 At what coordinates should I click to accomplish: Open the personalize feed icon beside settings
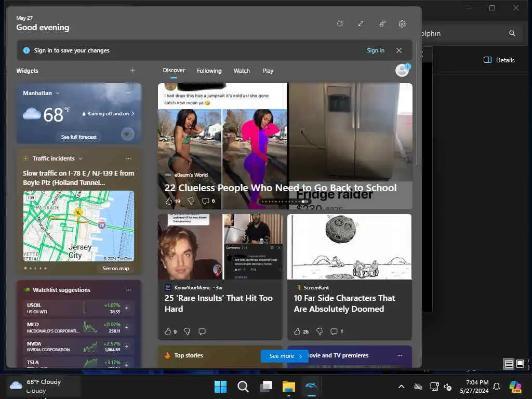coord(382,24)
